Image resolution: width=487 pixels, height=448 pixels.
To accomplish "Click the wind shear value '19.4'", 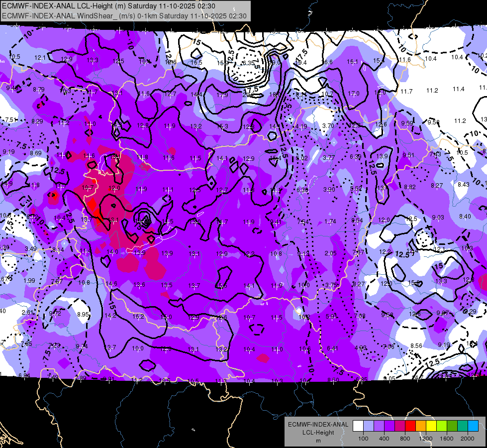I will pos(301,63).
